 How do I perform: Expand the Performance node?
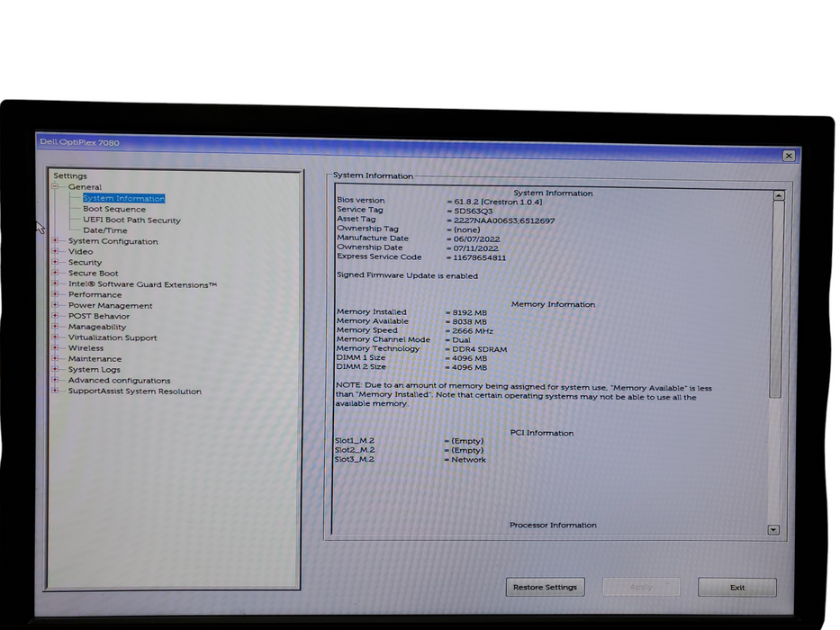click(55, 294)
